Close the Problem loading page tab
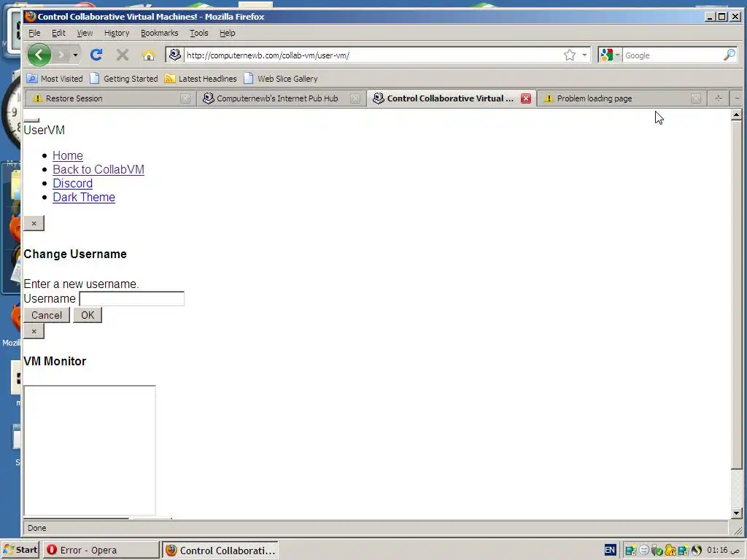The image size is (747, 560). coord(696,98)
